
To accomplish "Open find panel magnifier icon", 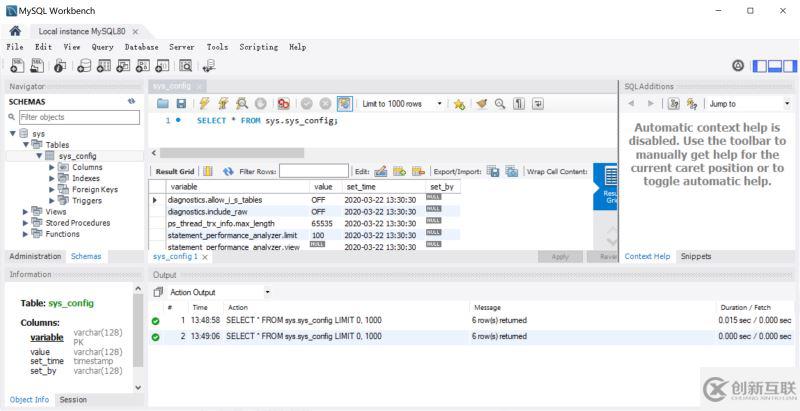I will pos(500,104).
